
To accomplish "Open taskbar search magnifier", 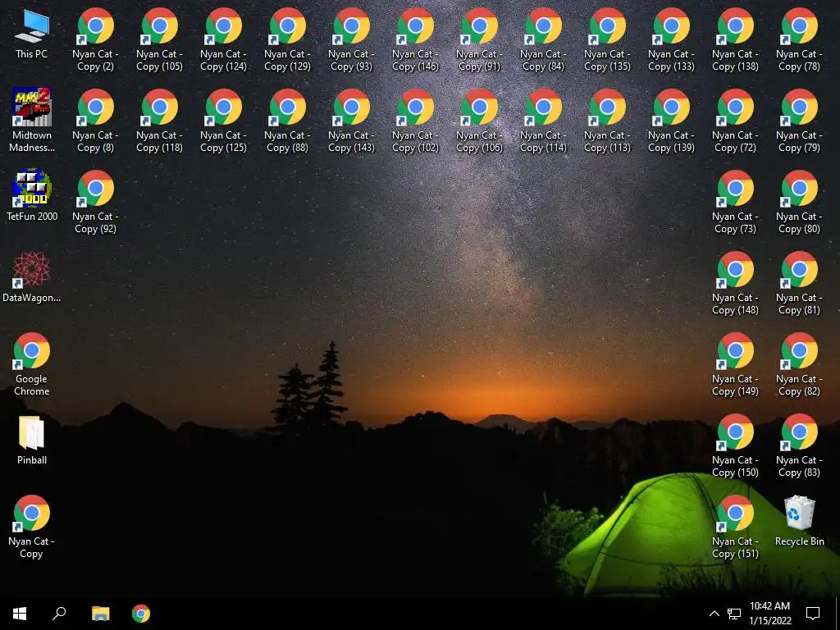I will pyautogui.click(x=59, y=614).
